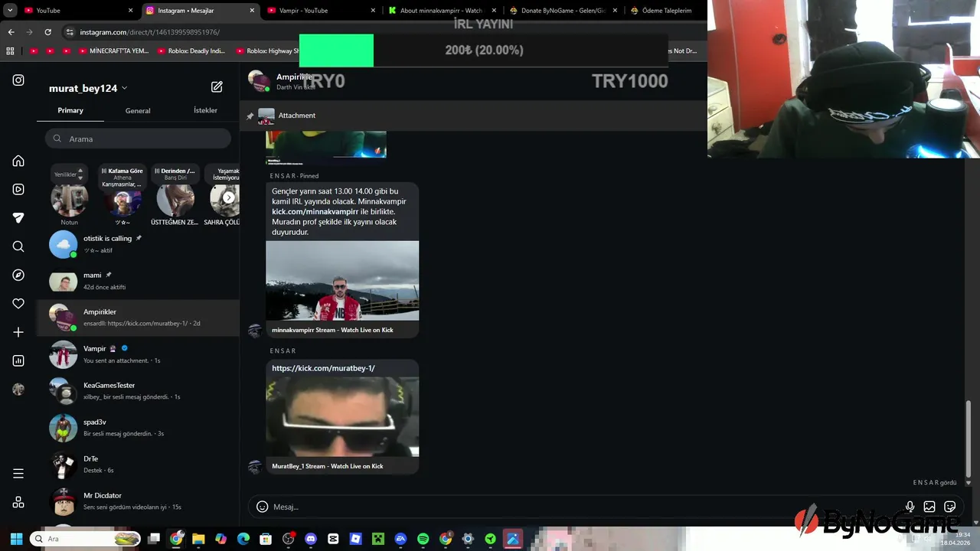Open the minnakvampirr Stream preview thumbnail
Image resolution: width=980 pixels, height=551 pixels.
(x=342, y=281)
